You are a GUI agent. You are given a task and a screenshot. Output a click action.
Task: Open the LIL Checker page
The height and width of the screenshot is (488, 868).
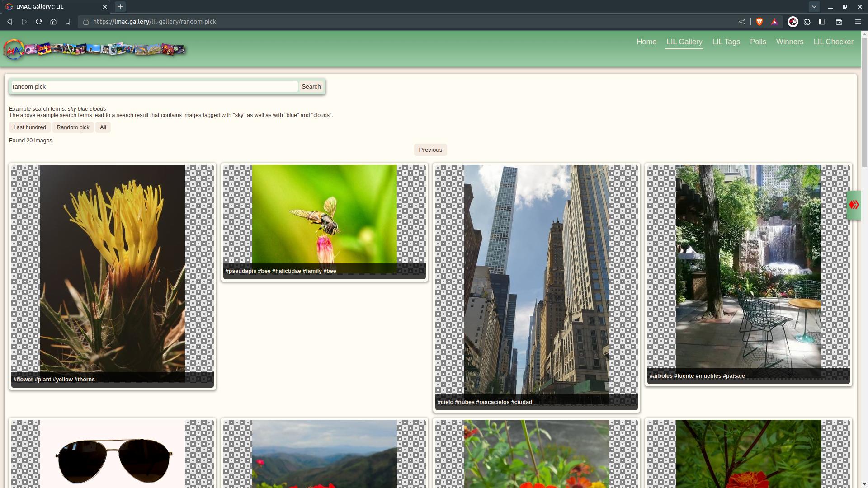coord(833,42)
